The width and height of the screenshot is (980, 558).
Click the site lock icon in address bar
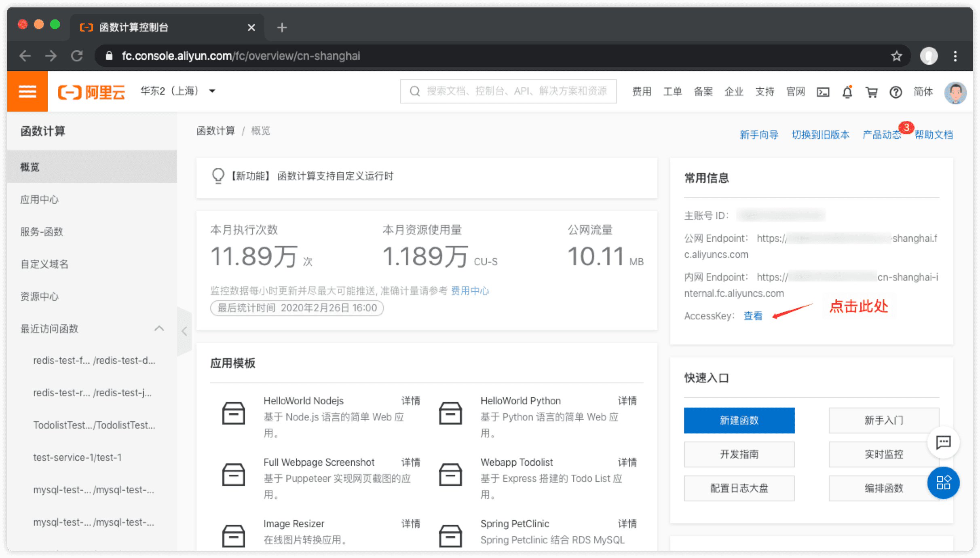(109, 56)
